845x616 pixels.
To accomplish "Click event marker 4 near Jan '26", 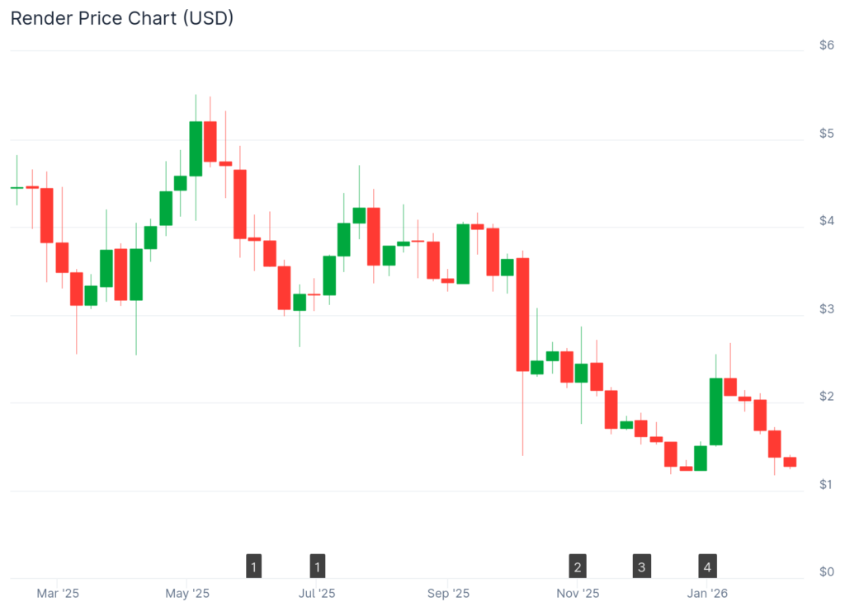I will [707, 567].
